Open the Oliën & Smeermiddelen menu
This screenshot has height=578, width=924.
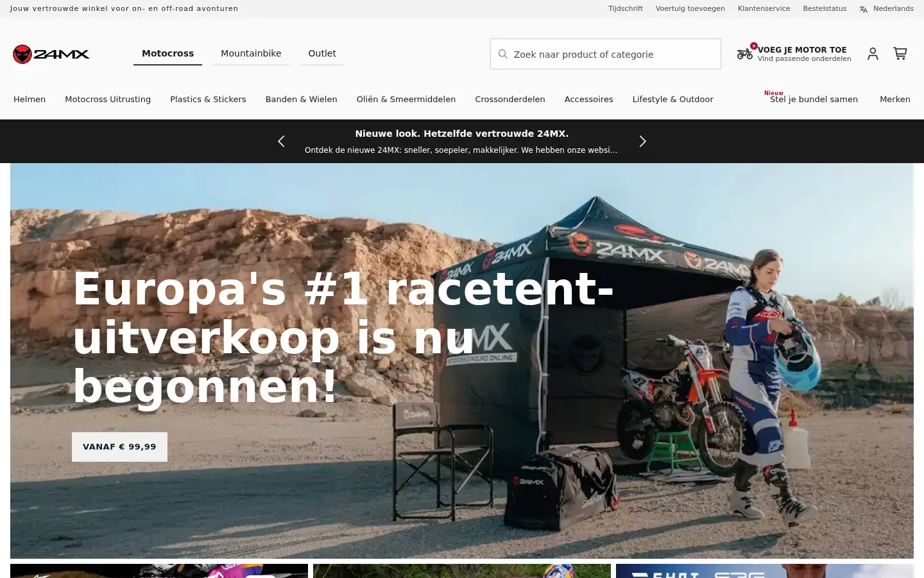pos(406,100)
